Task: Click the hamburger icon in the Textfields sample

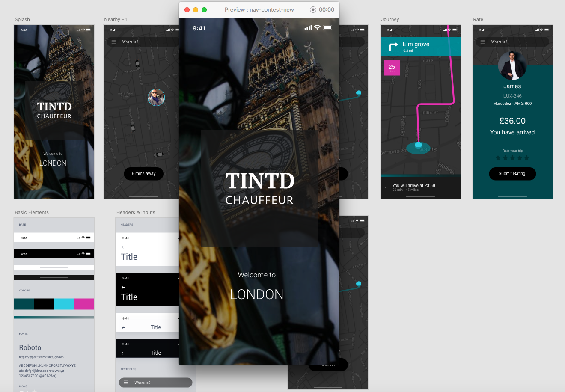Action: (x=126, y=383)
